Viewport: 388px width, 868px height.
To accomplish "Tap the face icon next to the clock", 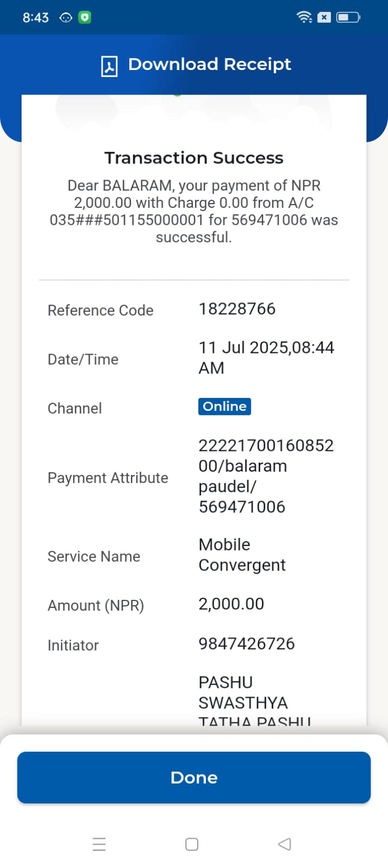I will [66, 18].
